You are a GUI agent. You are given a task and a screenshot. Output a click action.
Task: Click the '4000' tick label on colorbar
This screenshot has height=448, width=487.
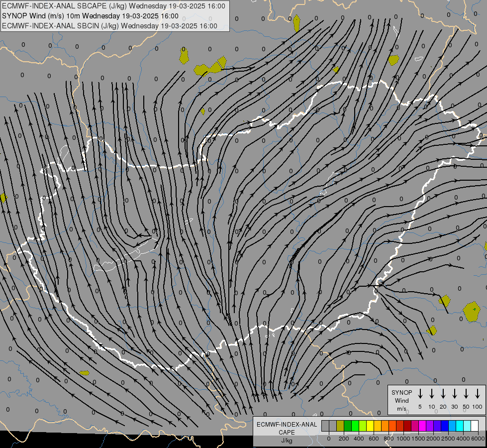(463, 439)
